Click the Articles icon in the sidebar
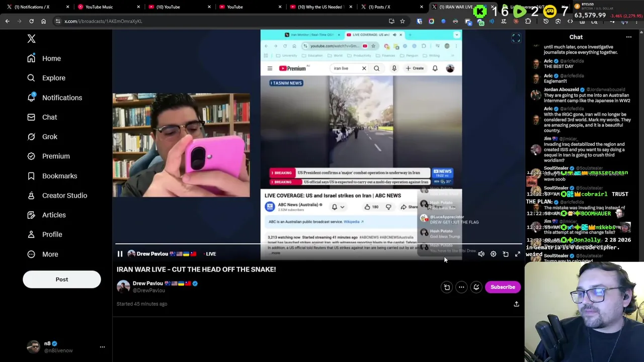Screen dimensions: 644x362 click(x=31, y=215)
